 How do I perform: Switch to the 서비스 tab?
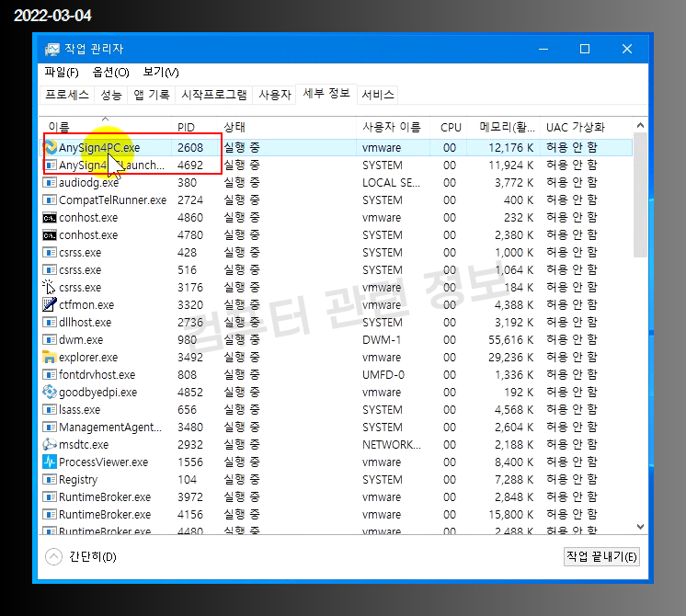[x=378, y=95]
